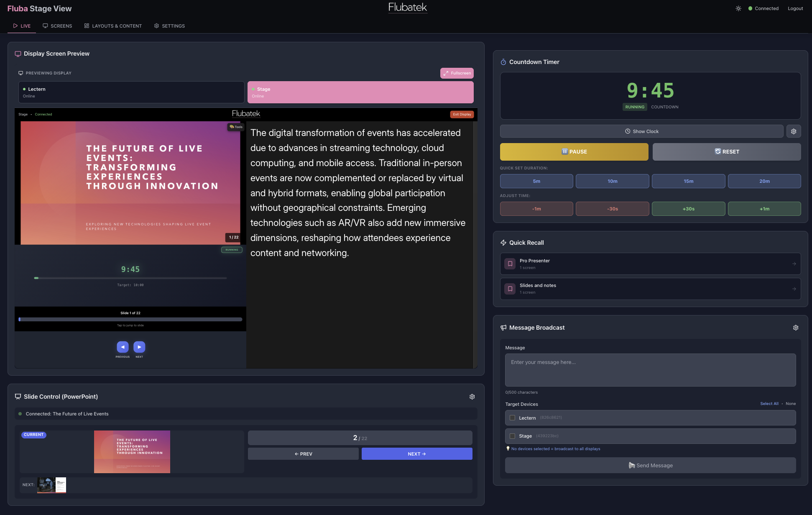812x515 pixels.
Task: Open Message Broadcast settings gear
Action: click(796, 328)
